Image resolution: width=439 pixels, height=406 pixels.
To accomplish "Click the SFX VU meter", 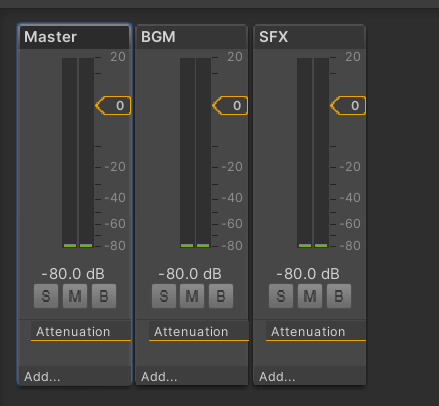I will pos(313,153).
